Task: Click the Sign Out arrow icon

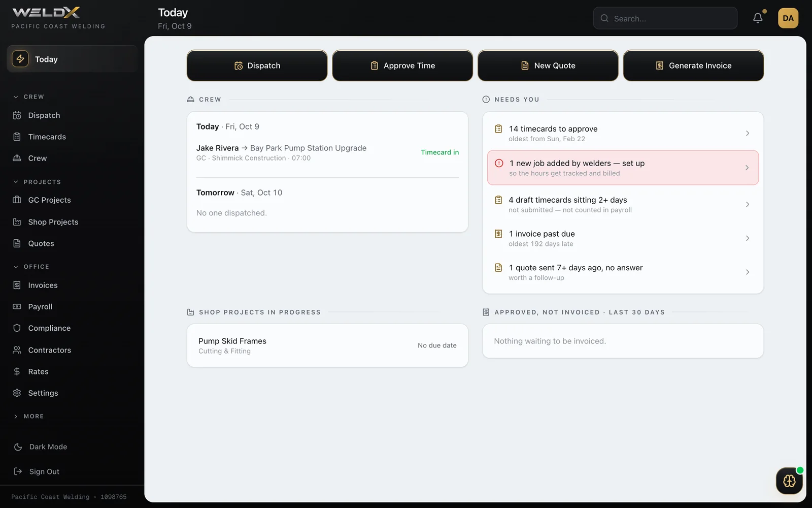Action: pos(18,471)
